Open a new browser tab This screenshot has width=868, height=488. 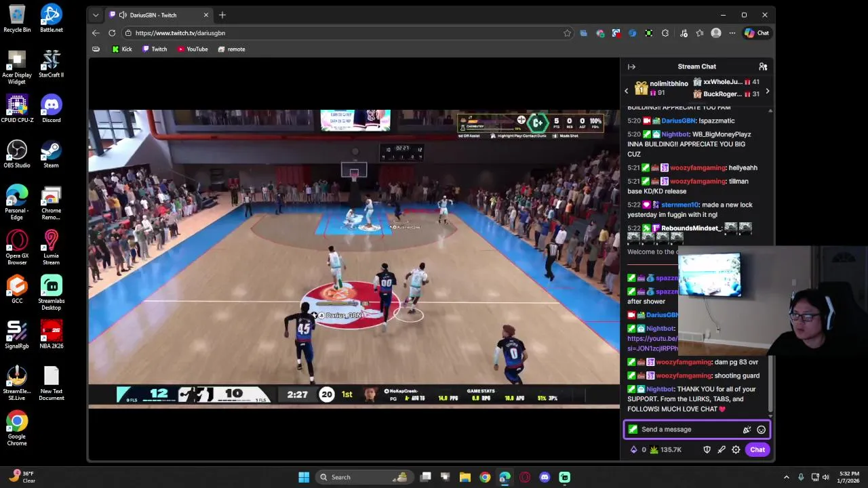pos(222,15)
